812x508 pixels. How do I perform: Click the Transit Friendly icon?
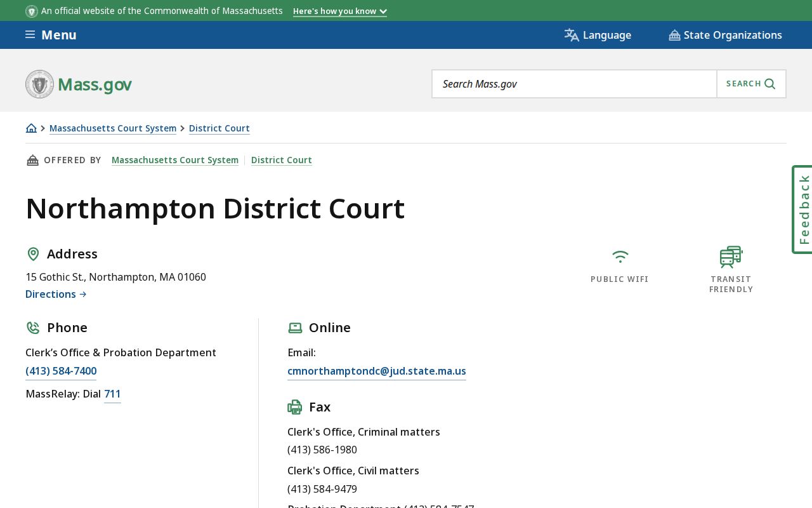point(731,257)
